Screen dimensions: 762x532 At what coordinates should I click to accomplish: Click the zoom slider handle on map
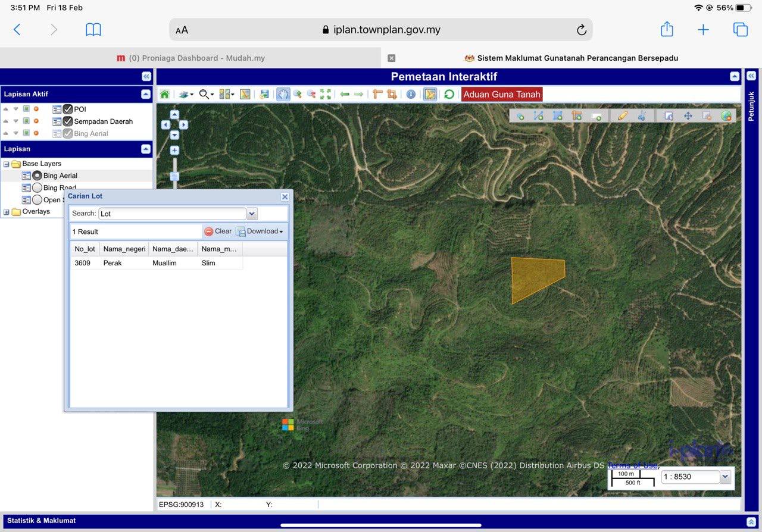[x=174, y=176]
